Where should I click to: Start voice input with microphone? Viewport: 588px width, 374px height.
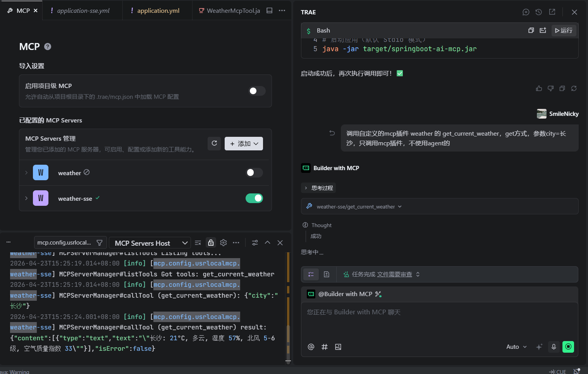click(x=554, y=347)
